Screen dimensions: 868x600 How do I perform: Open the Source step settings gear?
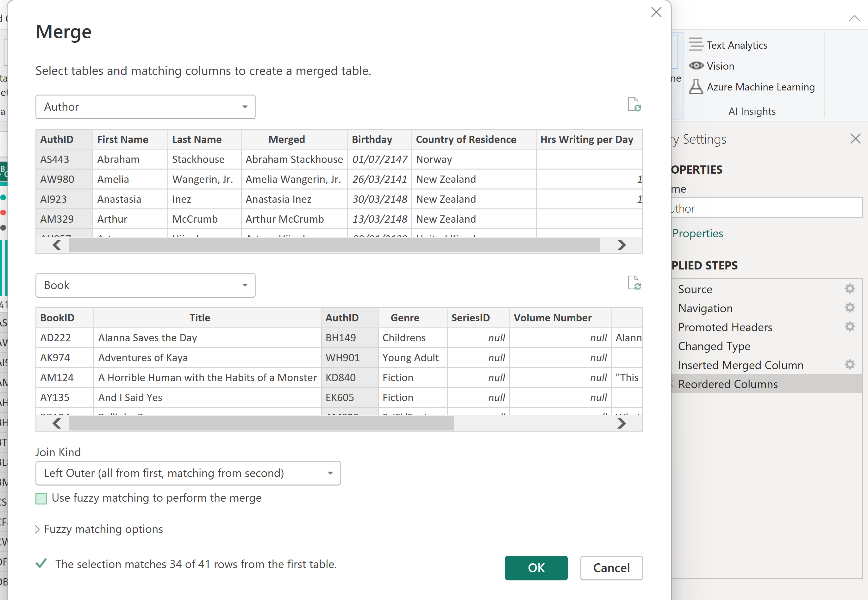[850, 289]
